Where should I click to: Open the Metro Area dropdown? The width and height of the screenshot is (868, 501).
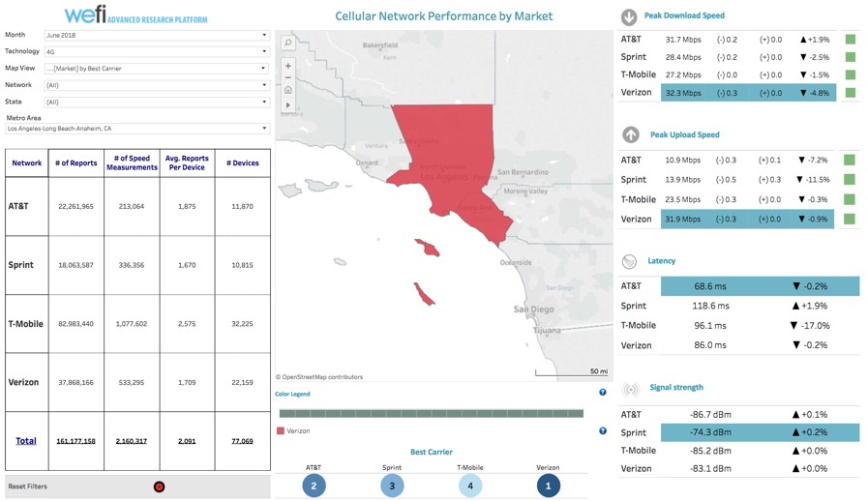pos(137,129)
